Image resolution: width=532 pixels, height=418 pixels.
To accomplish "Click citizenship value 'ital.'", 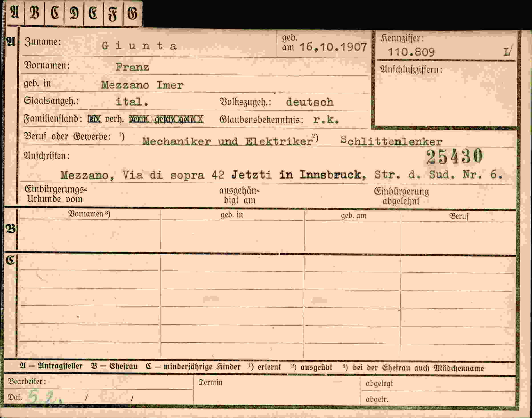I will point(132,102).
